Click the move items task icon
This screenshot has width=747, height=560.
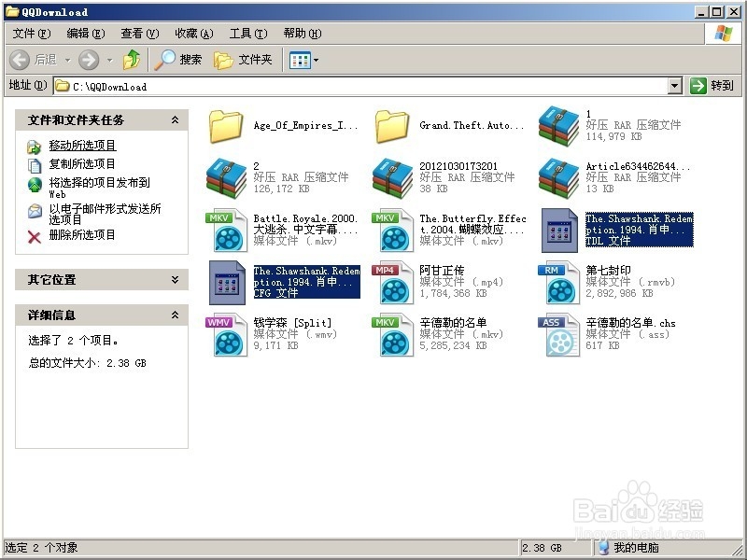tap(35, 147)
